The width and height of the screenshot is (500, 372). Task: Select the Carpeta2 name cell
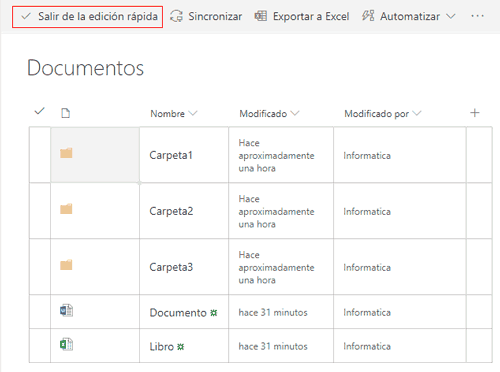[184, 211]
